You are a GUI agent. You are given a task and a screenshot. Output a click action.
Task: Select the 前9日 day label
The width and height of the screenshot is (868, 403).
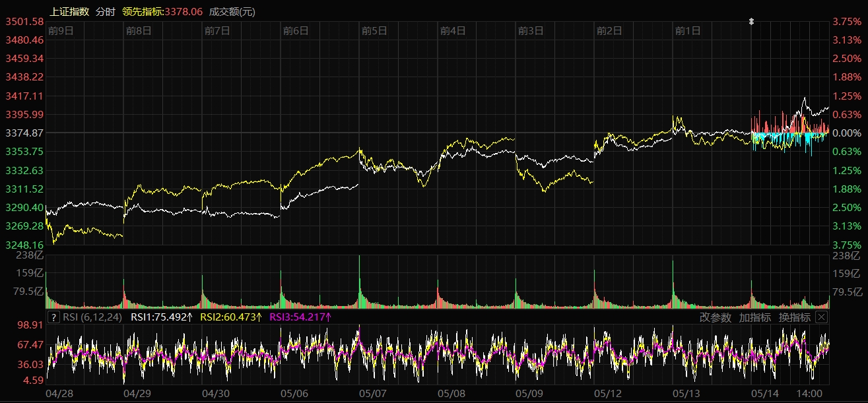click(x=61, y=30)
